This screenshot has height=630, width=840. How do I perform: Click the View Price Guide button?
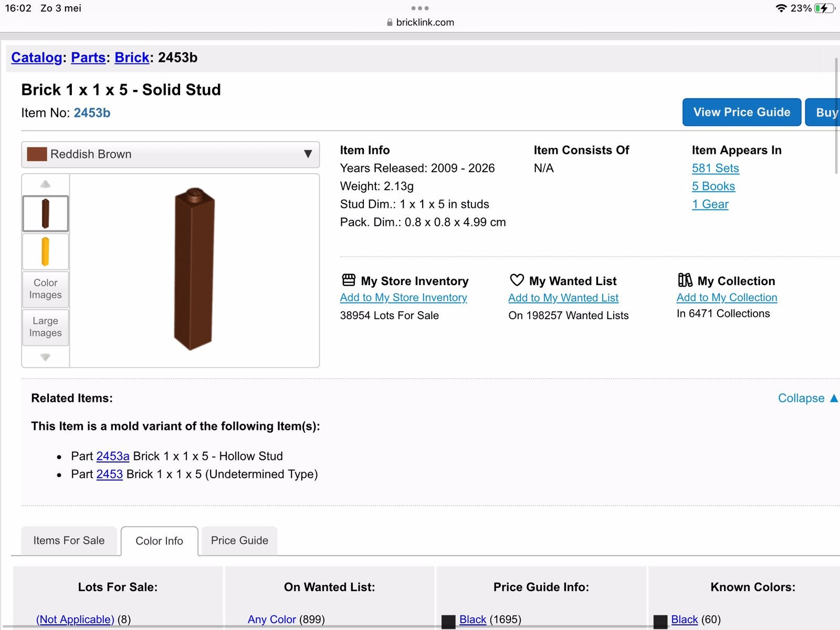[742, 112]
